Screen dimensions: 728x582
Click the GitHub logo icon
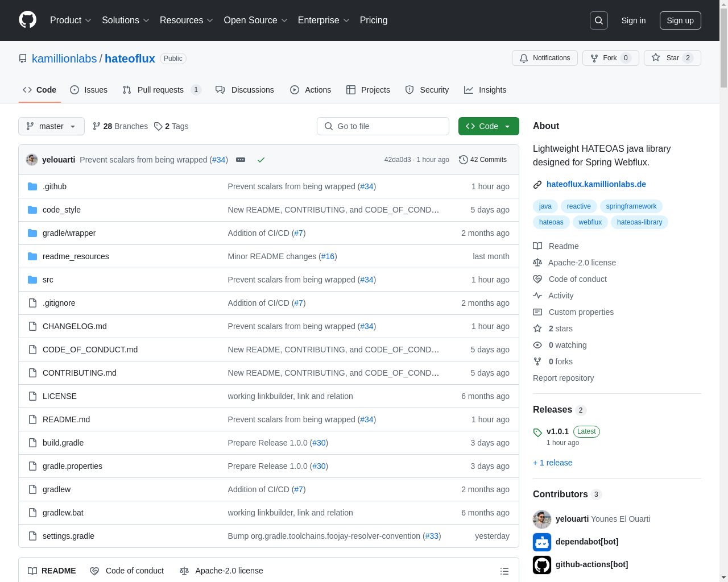point(27,20)
